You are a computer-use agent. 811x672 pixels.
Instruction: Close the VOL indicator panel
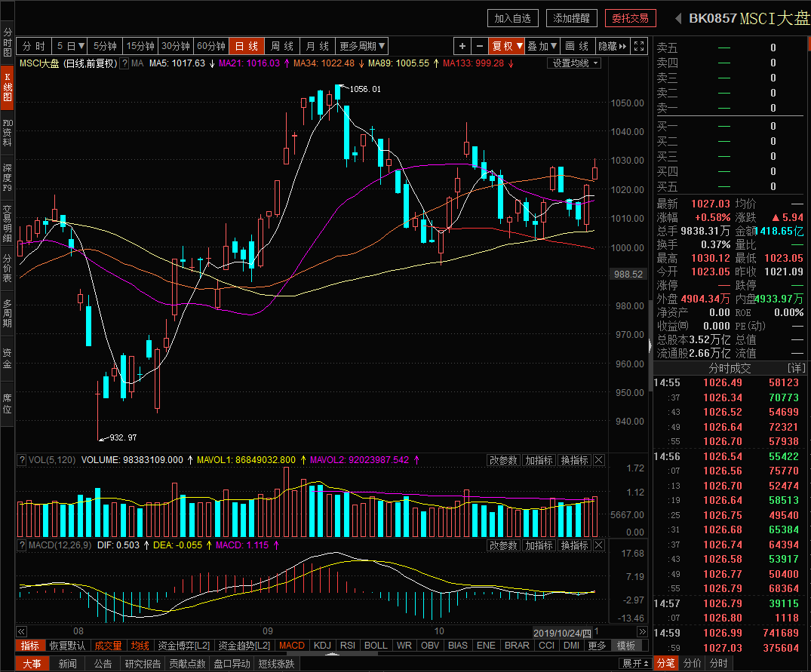pyautogui.click(x=599, y=460)
